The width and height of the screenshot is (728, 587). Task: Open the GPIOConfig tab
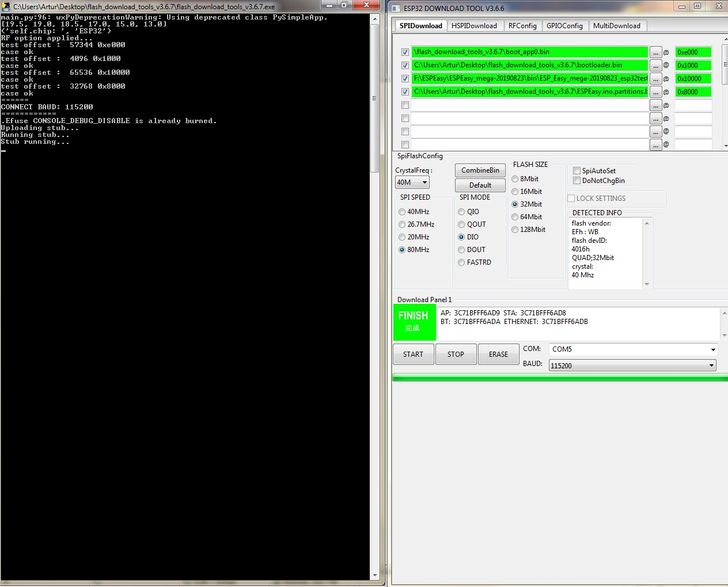coord(564,26)
